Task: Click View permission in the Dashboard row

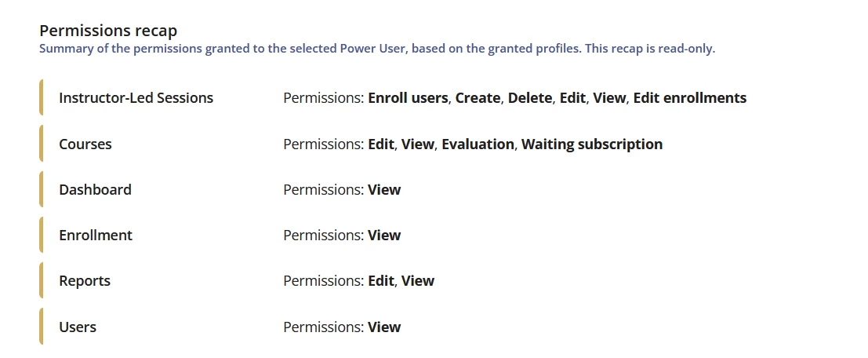Action: pos(384,190)
